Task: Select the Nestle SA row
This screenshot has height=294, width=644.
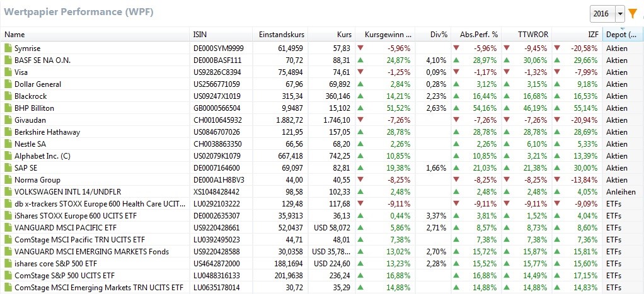Action: [32, 144]
